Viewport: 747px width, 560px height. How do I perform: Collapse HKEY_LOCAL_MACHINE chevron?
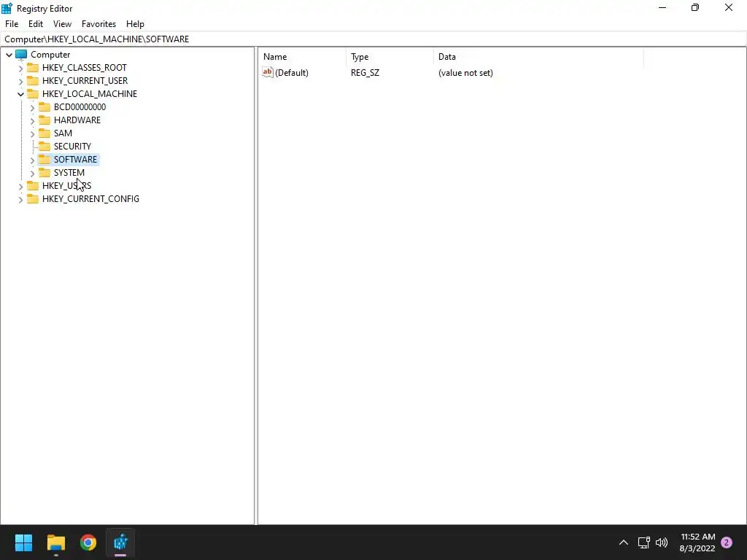click(x=20, y=94)
